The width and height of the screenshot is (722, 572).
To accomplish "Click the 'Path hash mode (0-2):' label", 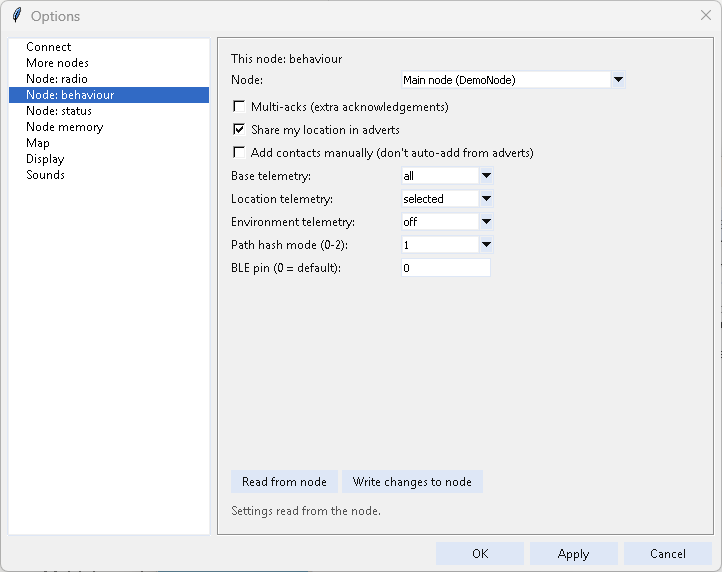I will pos(290,245).
